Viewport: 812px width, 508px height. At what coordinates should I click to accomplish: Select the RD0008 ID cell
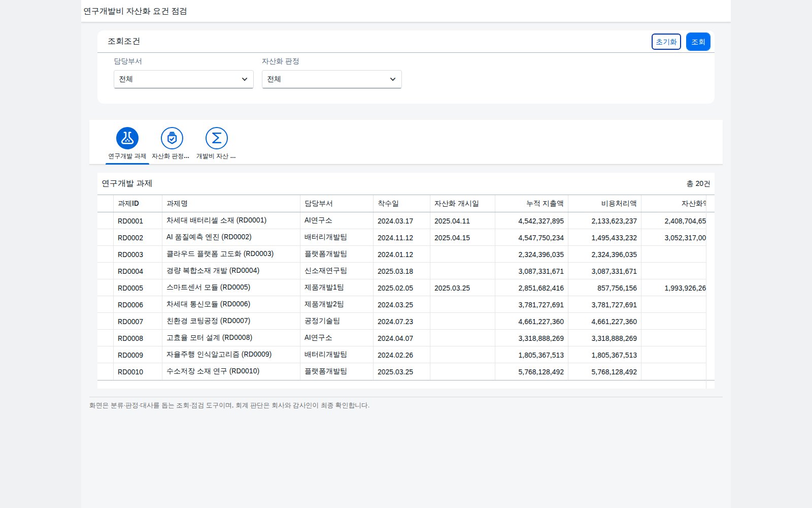[138, 338]
